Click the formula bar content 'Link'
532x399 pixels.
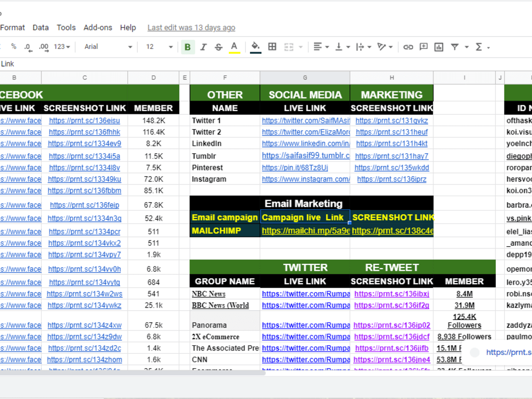pyautogui.click(x=7, y=64)
